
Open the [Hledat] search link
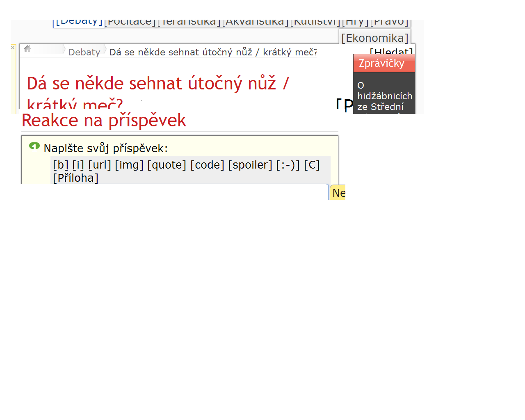391,51
